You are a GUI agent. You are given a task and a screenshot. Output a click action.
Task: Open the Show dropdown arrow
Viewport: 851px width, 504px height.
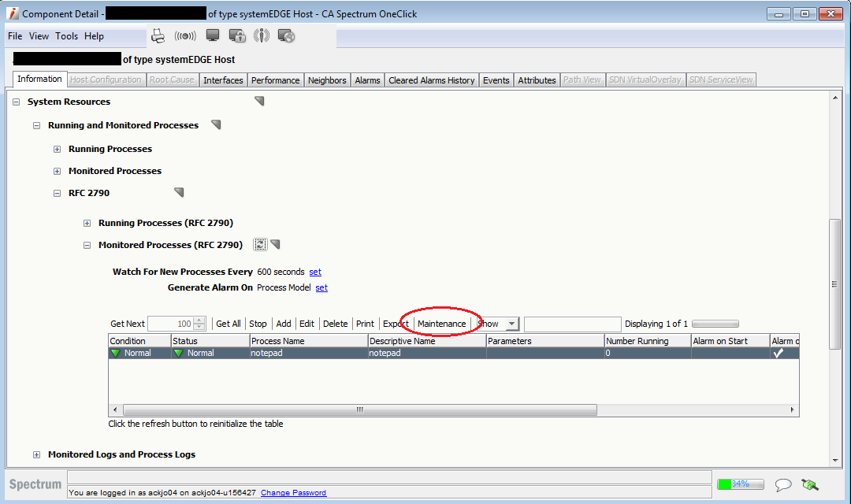[512, 324]
